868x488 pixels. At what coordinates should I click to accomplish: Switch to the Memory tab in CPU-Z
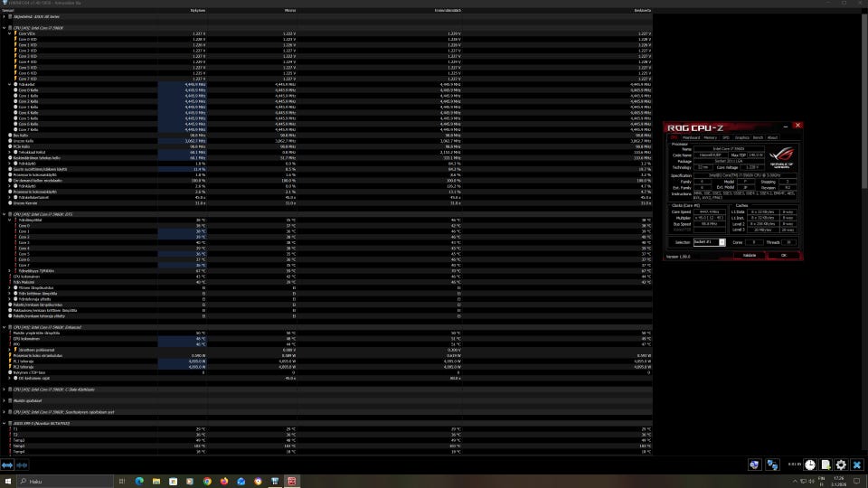(x=711, y=137)
